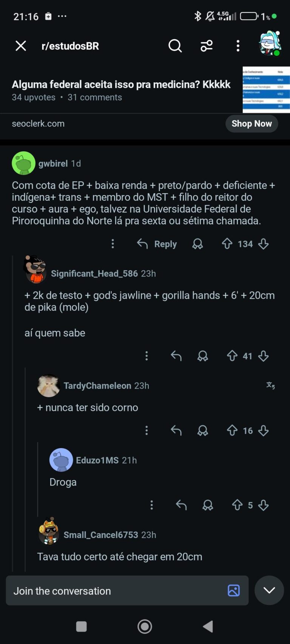Attach an image to the comment
The width and height of the screenshot is (290, 644).
tap(233, 590)
